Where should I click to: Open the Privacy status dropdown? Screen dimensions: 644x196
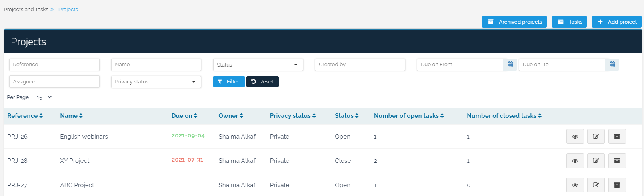(x=156, y=82)
